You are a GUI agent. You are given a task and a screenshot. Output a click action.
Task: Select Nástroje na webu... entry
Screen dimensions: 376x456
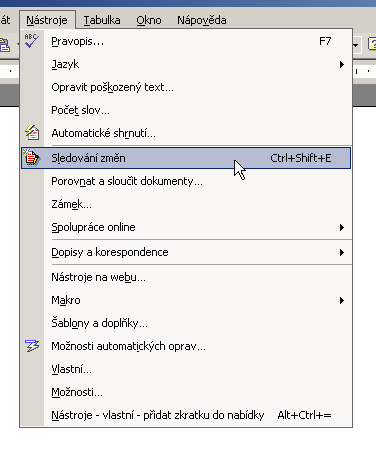(x=186, y=277)
